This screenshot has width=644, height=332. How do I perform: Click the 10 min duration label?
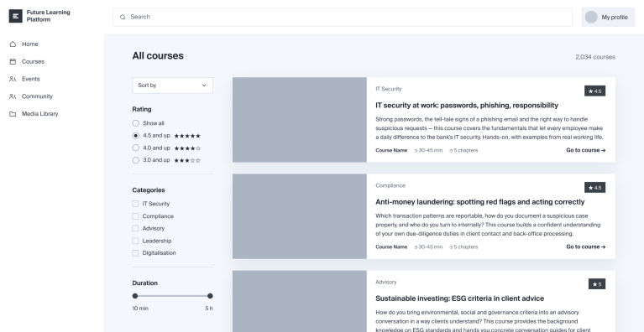coord(140,309)
